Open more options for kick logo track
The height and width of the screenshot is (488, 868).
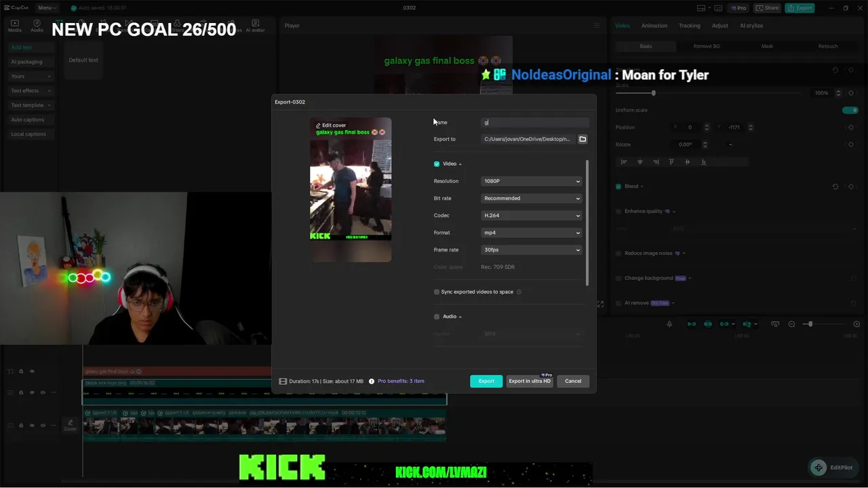click(x=54, y=392)
